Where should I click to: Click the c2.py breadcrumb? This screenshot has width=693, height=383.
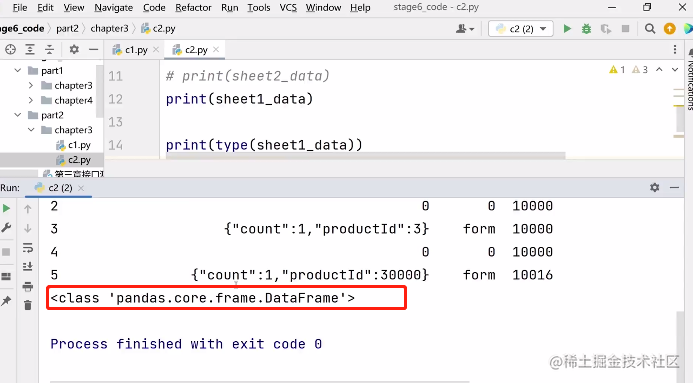click(159, 28)
